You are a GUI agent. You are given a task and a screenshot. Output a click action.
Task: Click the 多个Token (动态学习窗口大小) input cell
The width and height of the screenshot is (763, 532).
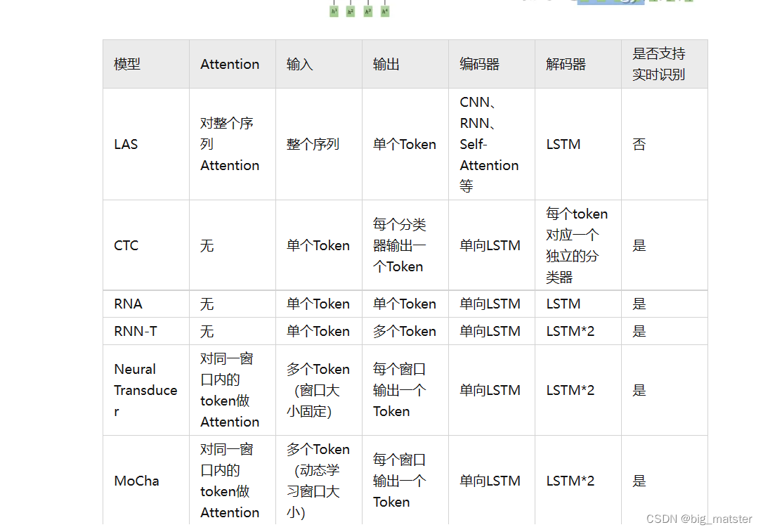[319, 481]
